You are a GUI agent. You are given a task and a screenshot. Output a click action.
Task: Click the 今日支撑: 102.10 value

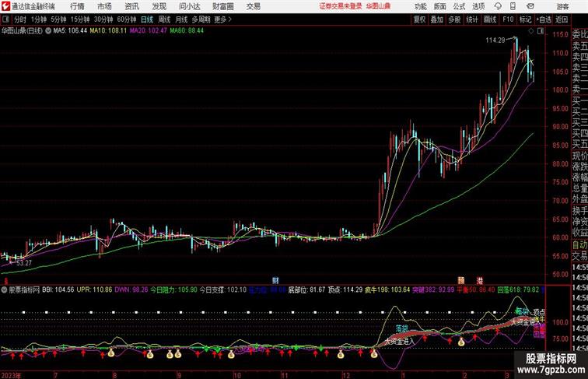coord(222,290)
